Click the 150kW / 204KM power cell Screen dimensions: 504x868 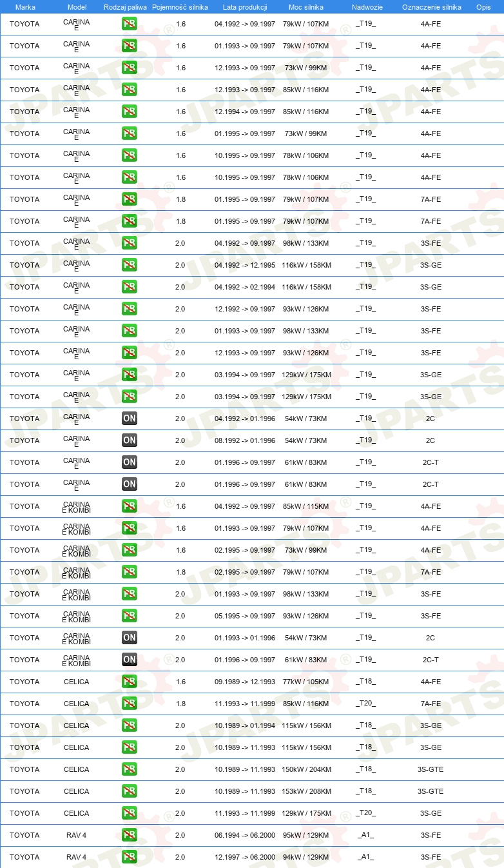point(306,769)
